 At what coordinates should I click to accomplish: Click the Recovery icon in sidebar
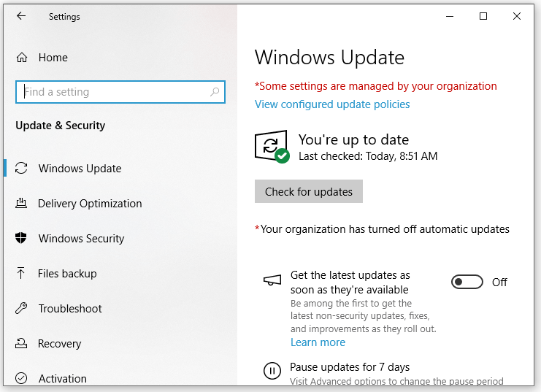[21, 343]
